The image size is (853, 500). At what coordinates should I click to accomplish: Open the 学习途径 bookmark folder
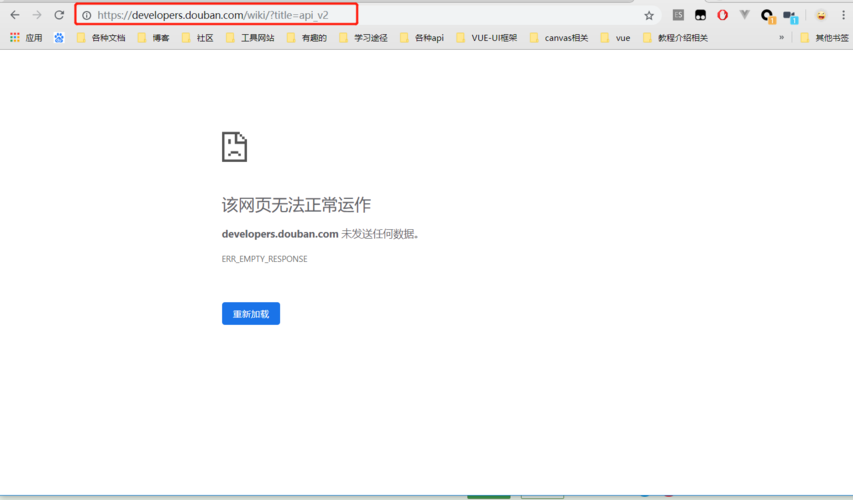pos(363,38)
